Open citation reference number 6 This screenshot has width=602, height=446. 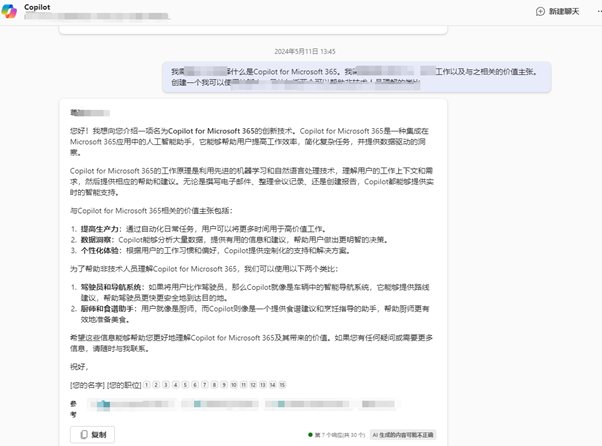click(195, 385)
